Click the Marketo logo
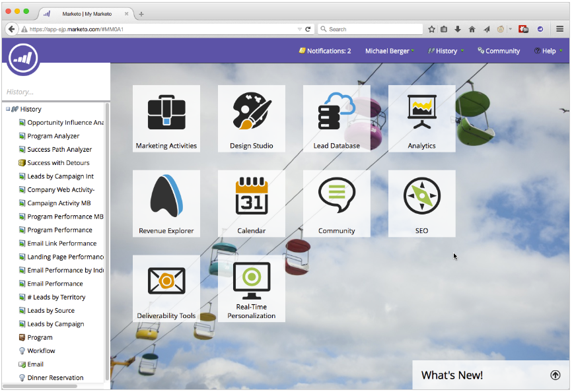Image resolution: width=572 pixels, height=392 pixels. coord(23,59)
